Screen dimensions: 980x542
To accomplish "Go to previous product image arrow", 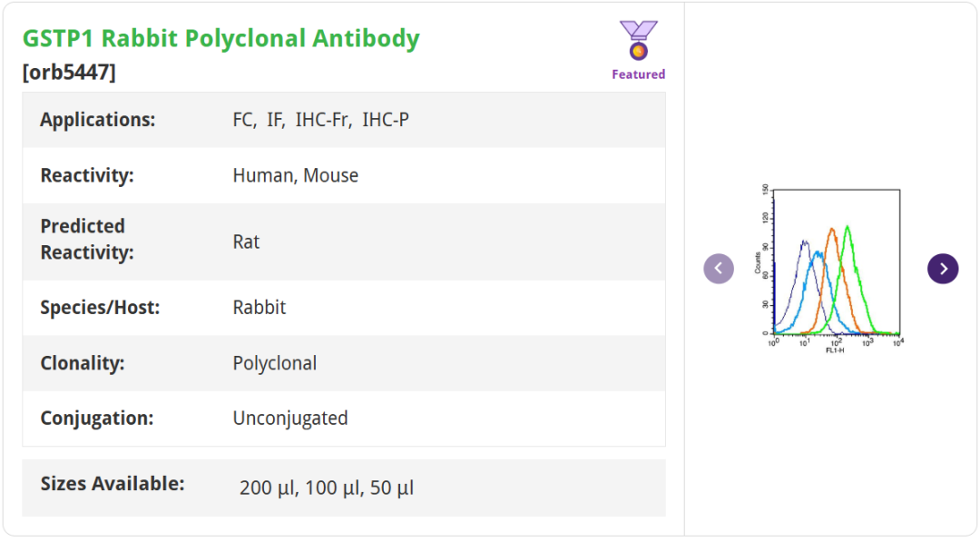I will click(x=719, y=269).
